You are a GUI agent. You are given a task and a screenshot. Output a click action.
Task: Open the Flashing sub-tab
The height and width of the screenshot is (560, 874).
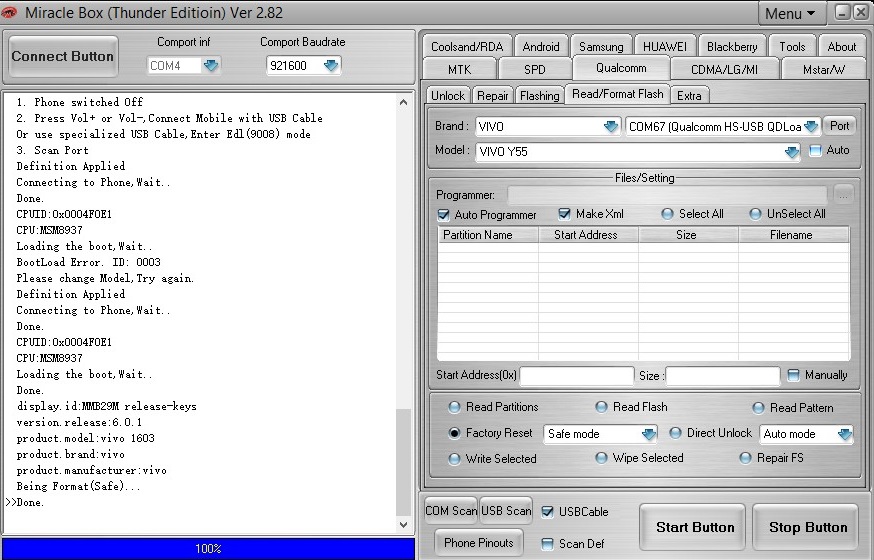(x=539, y=96)
